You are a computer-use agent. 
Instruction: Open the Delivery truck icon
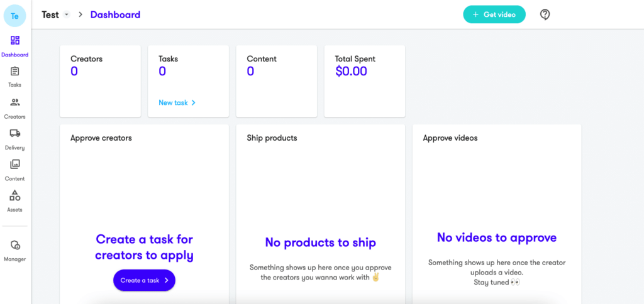click(15, 133)
